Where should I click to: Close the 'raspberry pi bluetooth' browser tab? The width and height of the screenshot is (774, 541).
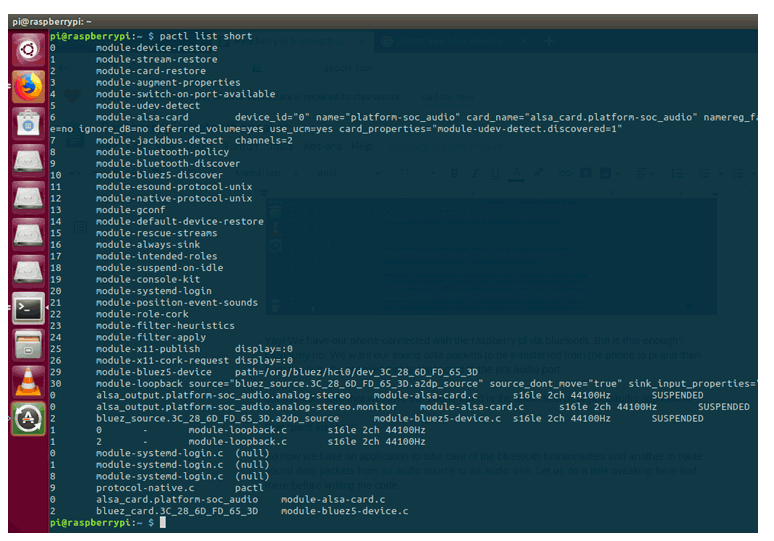pyautogui.click(x=362, y=41)
